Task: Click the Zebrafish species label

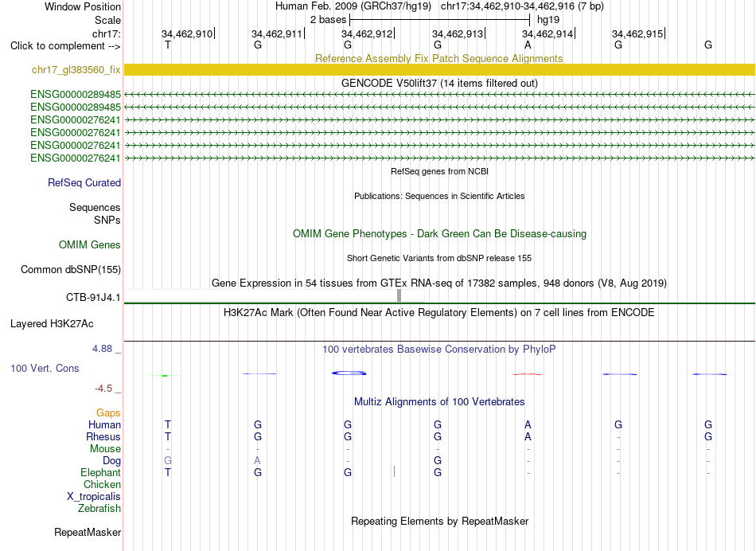Action: pyautogui.click(x=99, y=509)
